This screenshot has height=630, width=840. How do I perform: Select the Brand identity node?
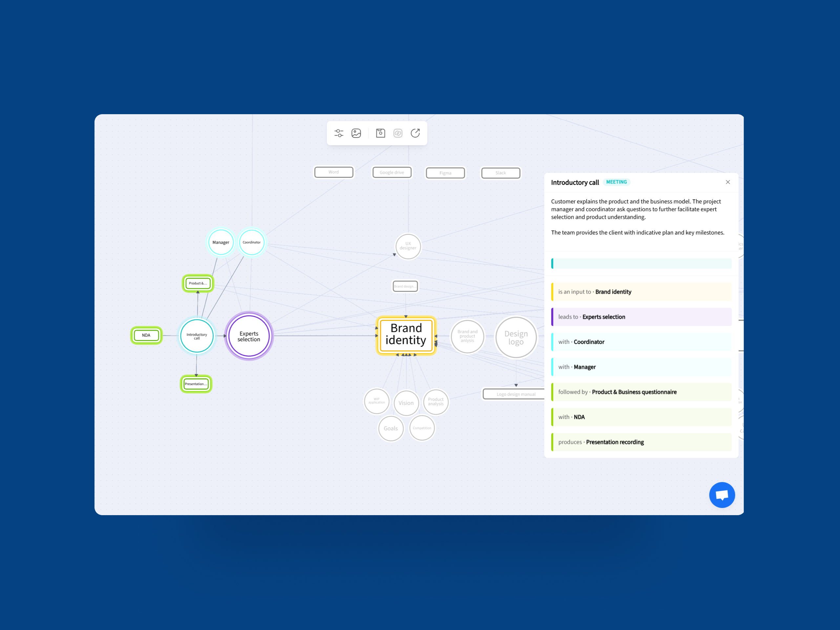[x=406, y=335]
